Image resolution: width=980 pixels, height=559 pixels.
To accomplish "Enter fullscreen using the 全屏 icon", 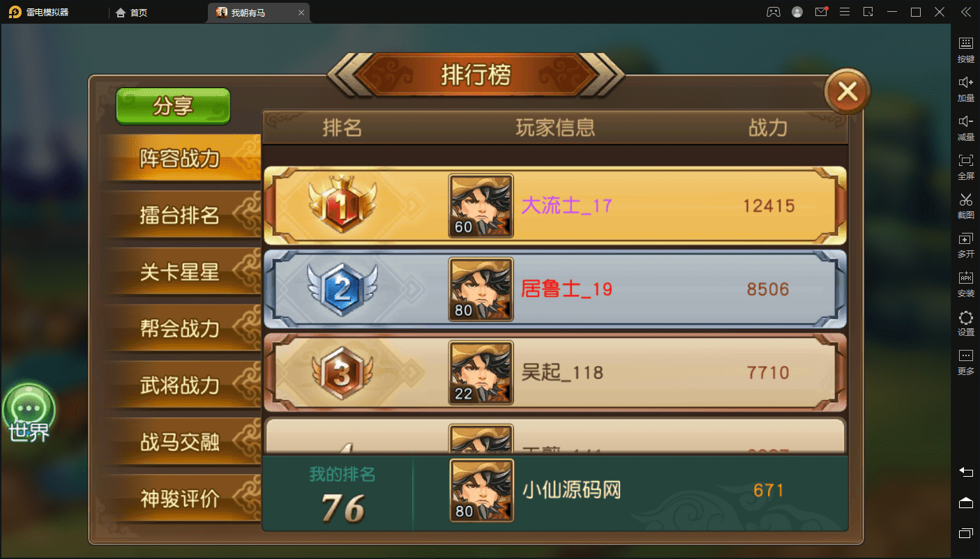I will point(966,167).
